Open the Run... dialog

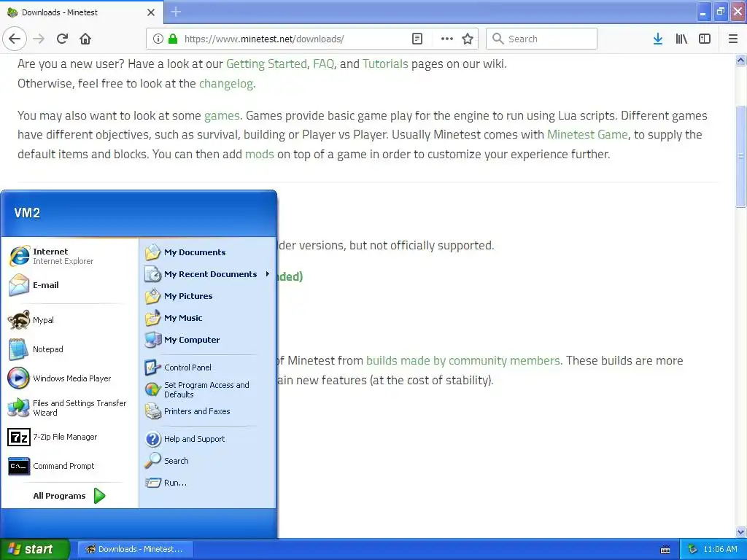coord(208,483)
